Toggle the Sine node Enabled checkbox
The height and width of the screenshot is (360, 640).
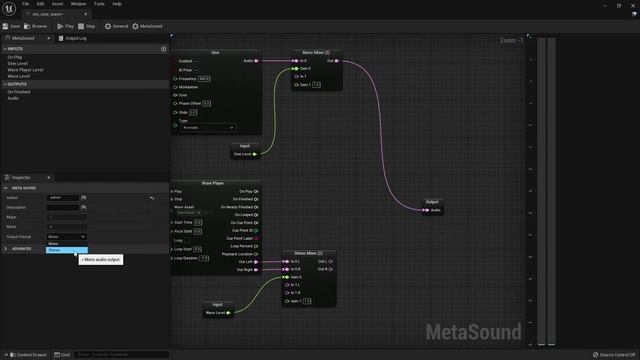(x=196, y=61)
